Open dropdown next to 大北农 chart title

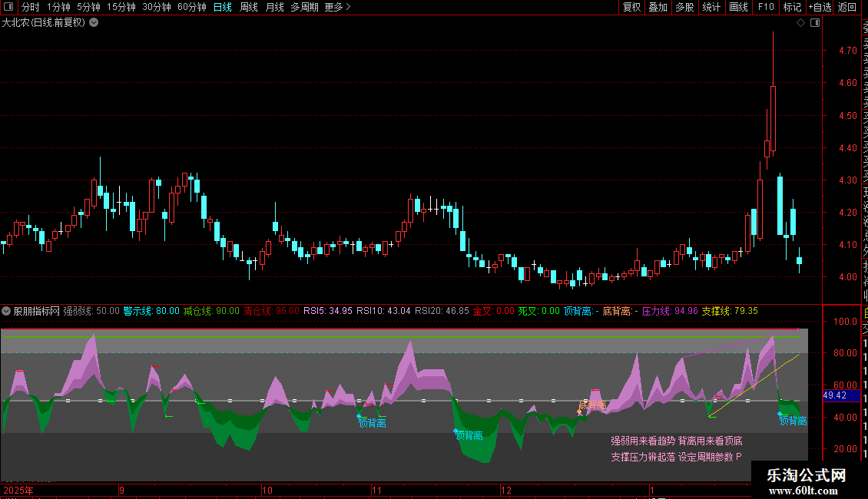tap(94, 23)
